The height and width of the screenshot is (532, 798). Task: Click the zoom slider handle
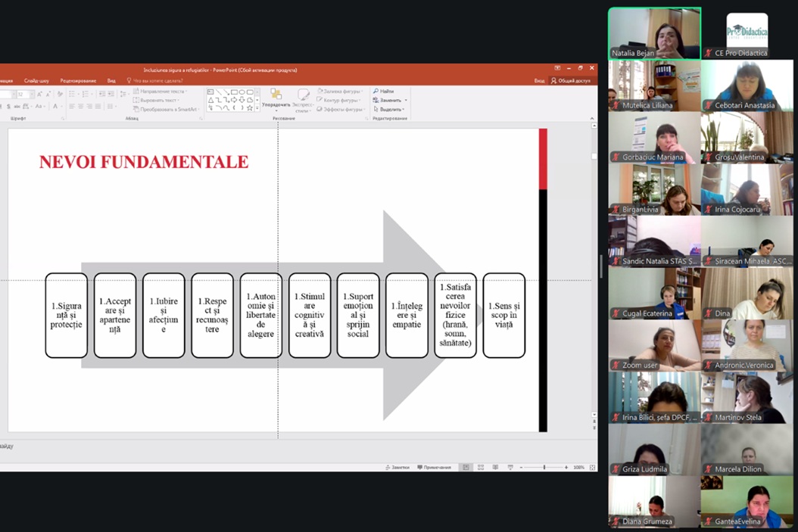(x=544, y=468)
